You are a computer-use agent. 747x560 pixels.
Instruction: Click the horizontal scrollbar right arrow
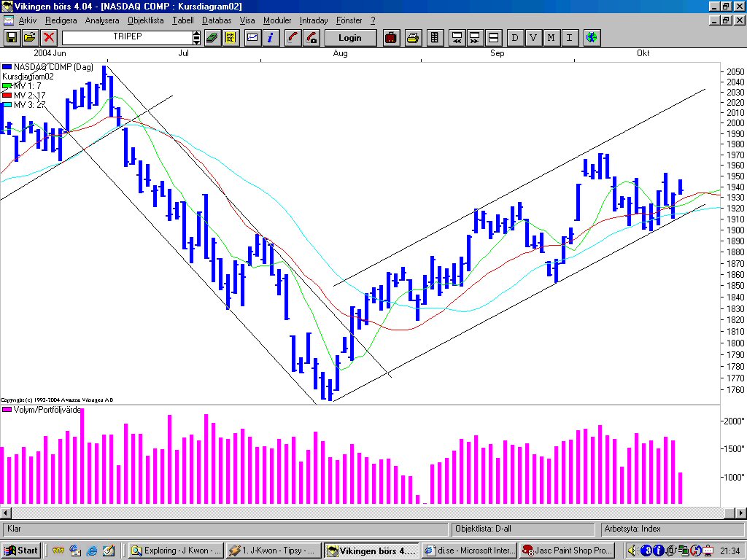click(x=741, y=513)
